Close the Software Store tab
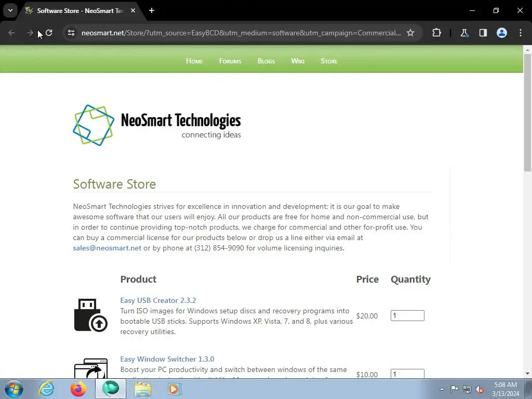532x399 pixels. pyautogui.click(x=133, y=10)
